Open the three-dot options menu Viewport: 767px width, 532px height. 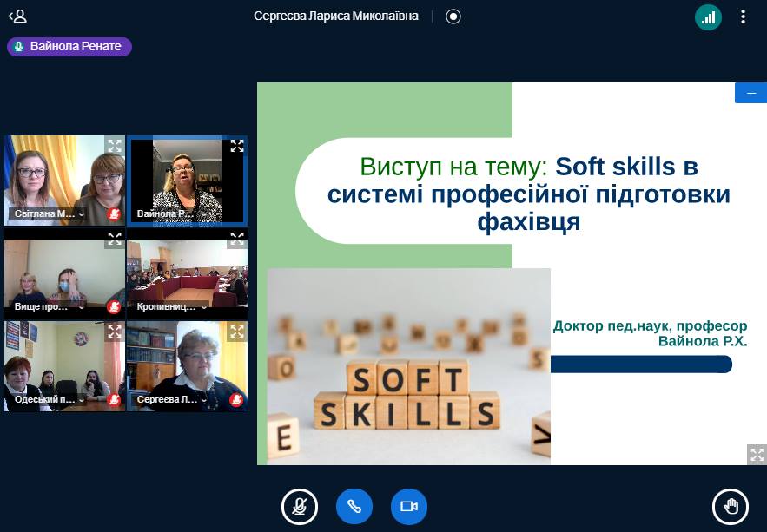[743, 16]
